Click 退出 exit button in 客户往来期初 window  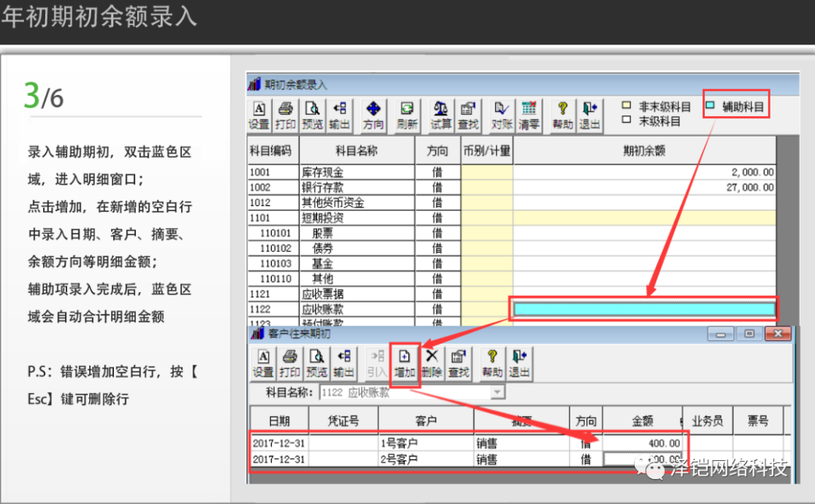click(x=519, y=363)
